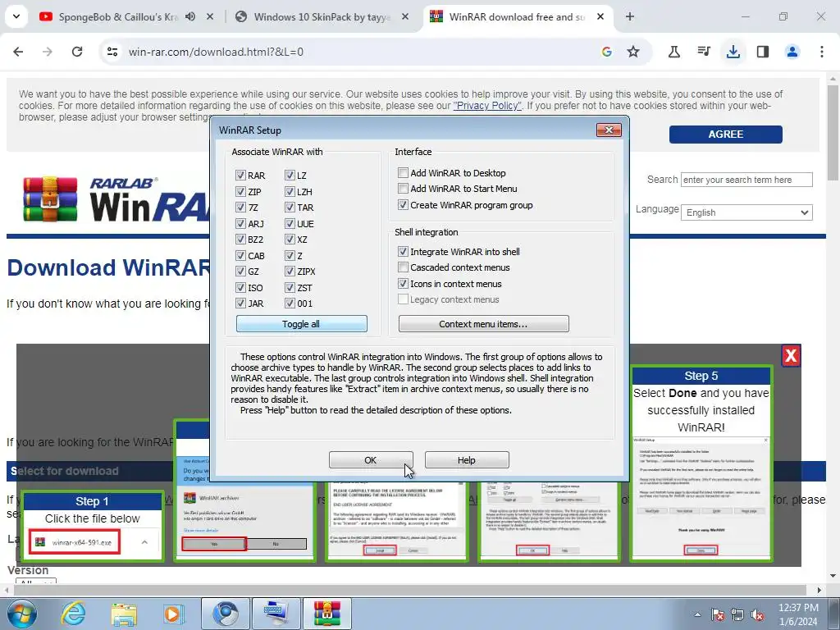Open the Downloads icon in Chrome toolbar

(x=733, y=52)
